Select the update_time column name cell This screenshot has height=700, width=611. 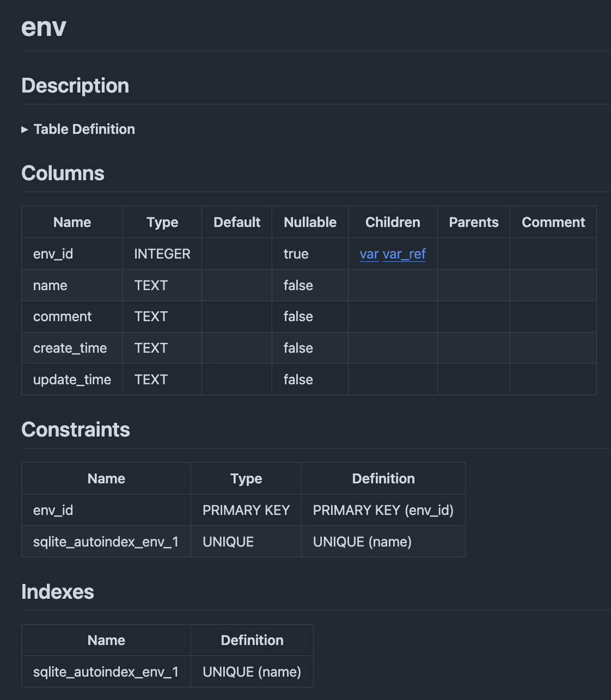tap(72, 380)
